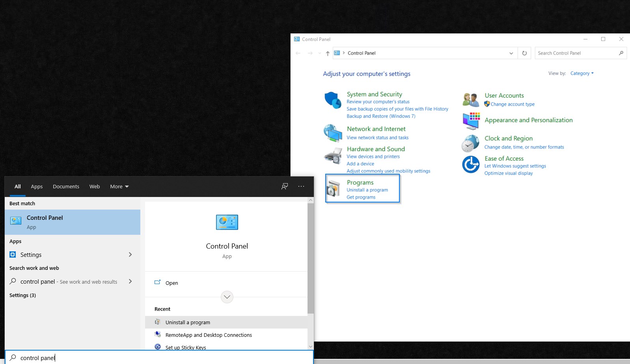The image size is (630, 364).
Task: Select Control Panel best match result
Action: [73, 222]
